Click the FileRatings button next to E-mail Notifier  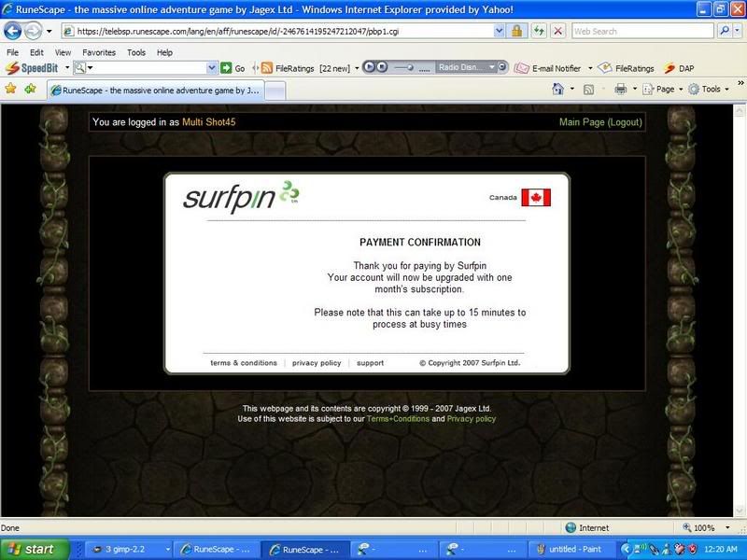627,68
